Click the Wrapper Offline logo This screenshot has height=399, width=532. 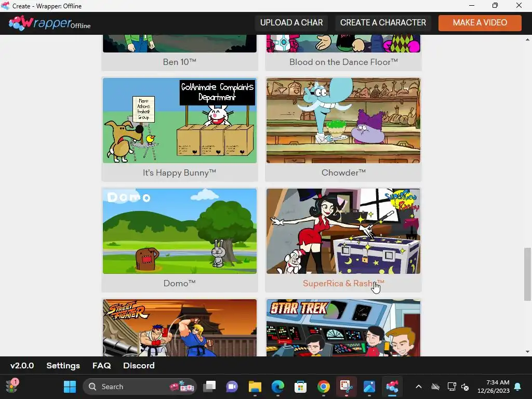[49, 23]
